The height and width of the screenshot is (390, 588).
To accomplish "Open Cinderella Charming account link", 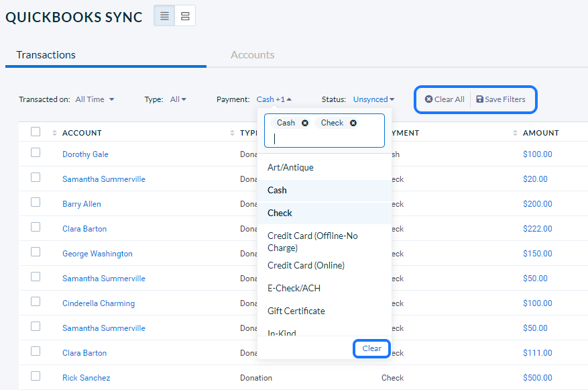I will [x=99, y=303].
